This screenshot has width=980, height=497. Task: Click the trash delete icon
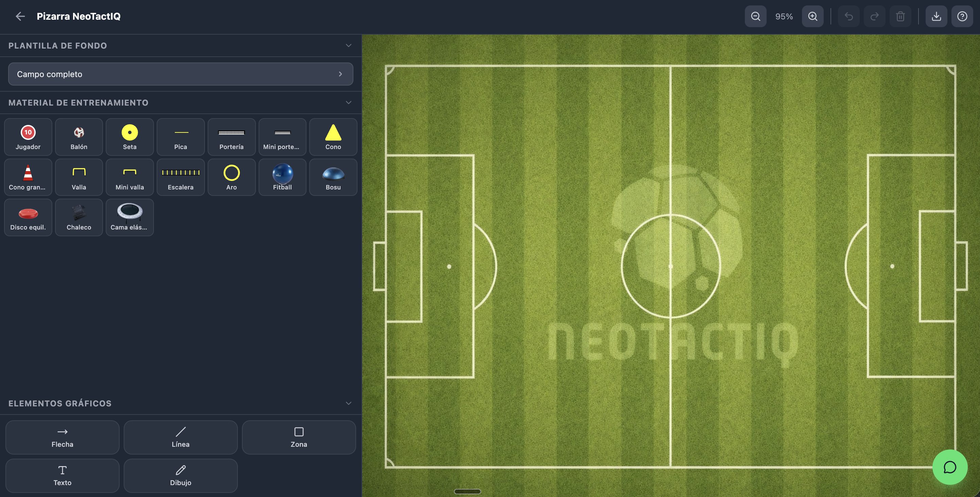[x=900, y=16]
